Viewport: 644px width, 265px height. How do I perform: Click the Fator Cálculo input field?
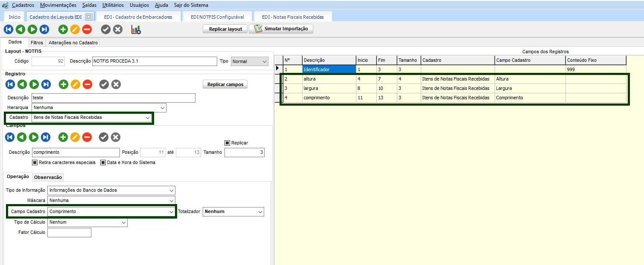click(x=69, y=233)
